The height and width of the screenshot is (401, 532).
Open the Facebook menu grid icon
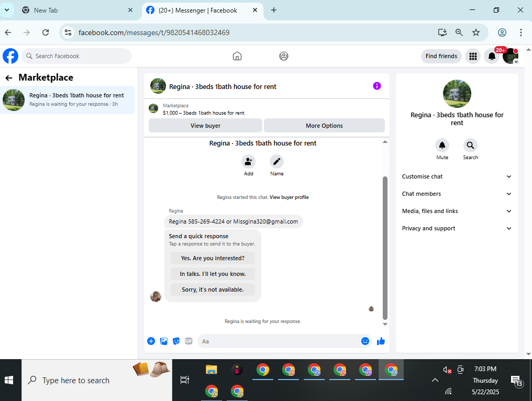(x=473, y=56)
